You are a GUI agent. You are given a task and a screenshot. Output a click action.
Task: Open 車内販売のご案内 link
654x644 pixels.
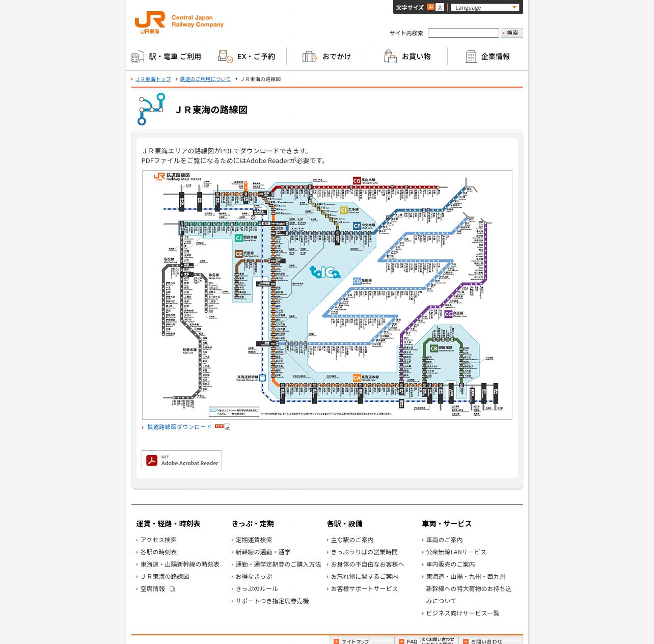[450, 565]
